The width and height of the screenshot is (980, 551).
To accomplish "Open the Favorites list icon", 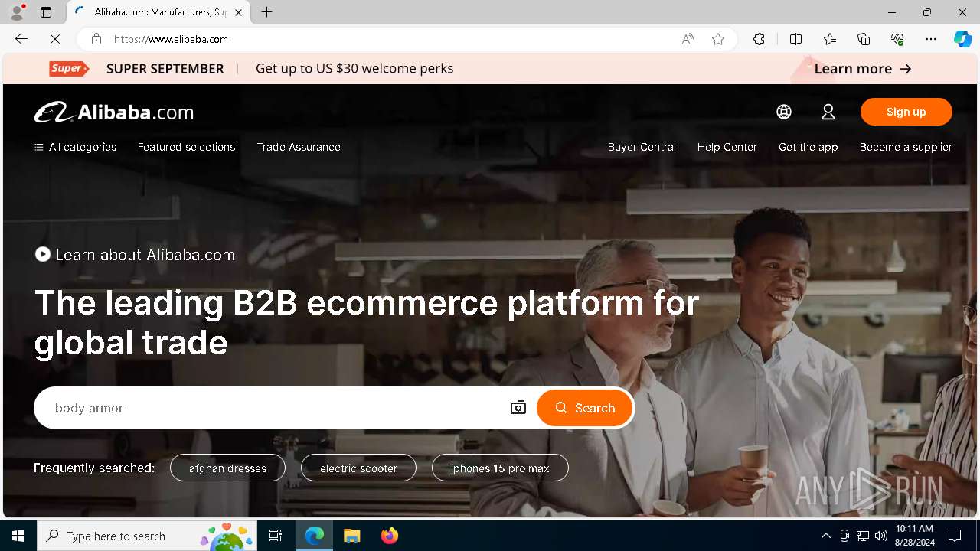I will (x=830, y=39).
